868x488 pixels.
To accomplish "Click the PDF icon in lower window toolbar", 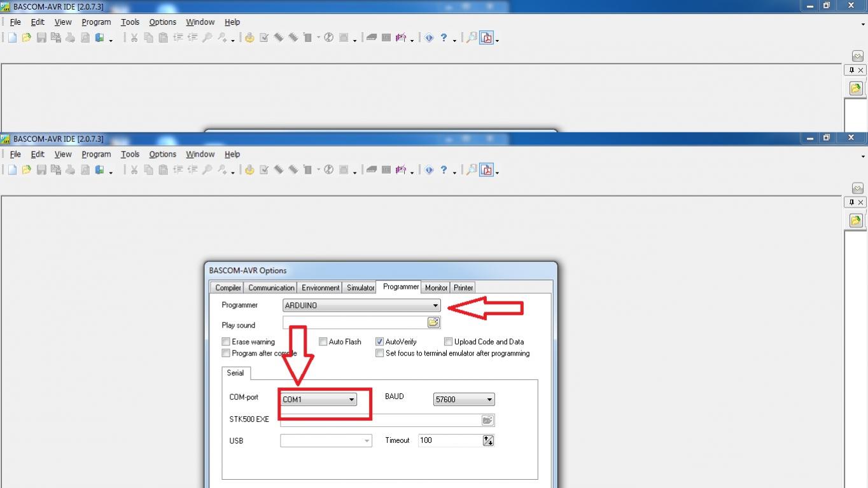I will pos(487,170).
